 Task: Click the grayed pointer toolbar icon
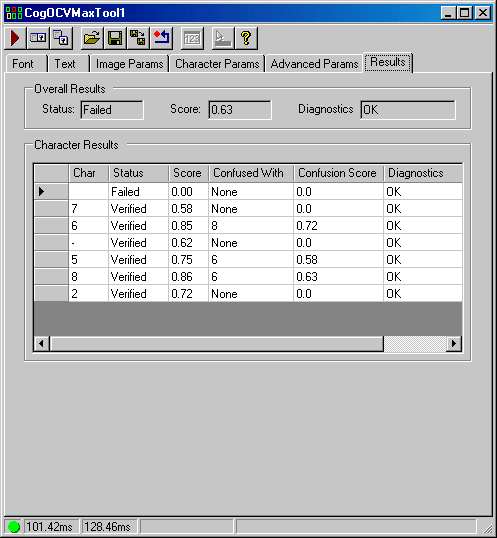coord(223,38)
